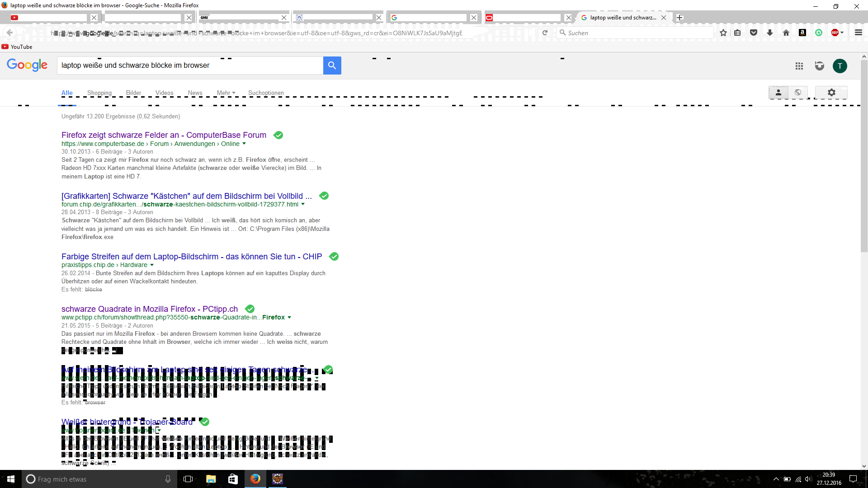Open the Google search settings gear
This screenshot has height=488, width=868.
pos(831,93)
